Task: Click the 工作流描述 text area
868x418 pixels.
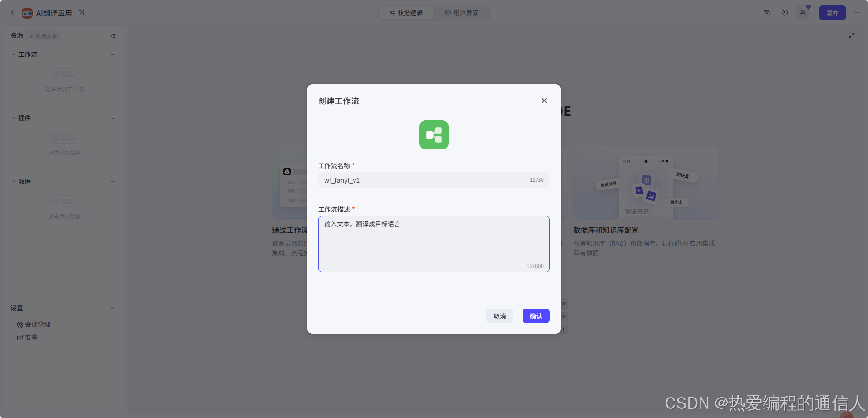Action: [x=434, y=244]
